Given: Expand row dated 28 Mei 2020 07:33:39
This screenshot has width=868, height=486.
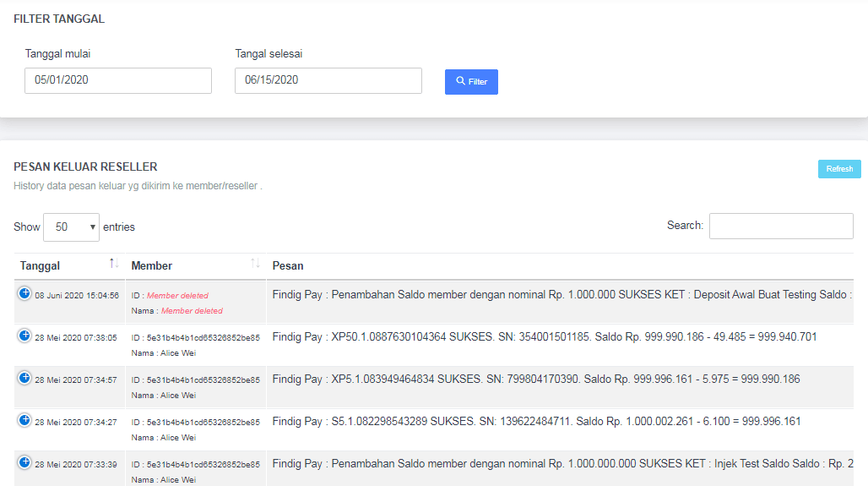Looking at the screenshot, I should 24,462.
